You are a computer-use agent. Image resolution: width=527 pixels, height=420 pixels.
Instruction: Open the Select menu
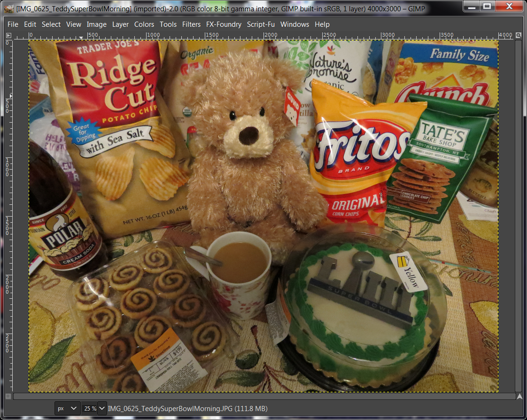pos(51,24)
